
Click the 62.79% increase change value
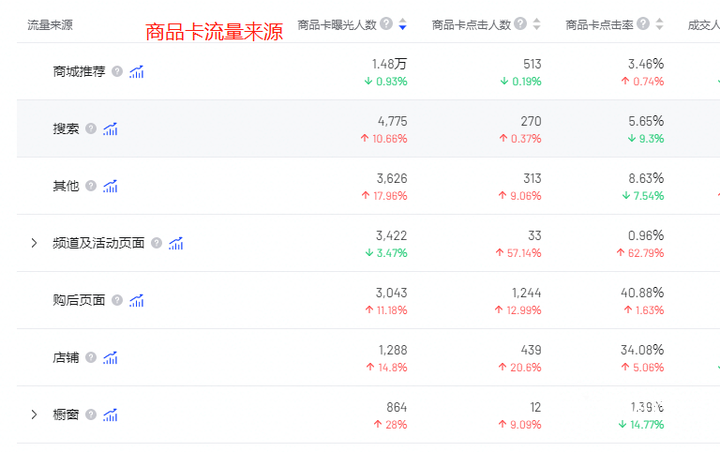646,253
